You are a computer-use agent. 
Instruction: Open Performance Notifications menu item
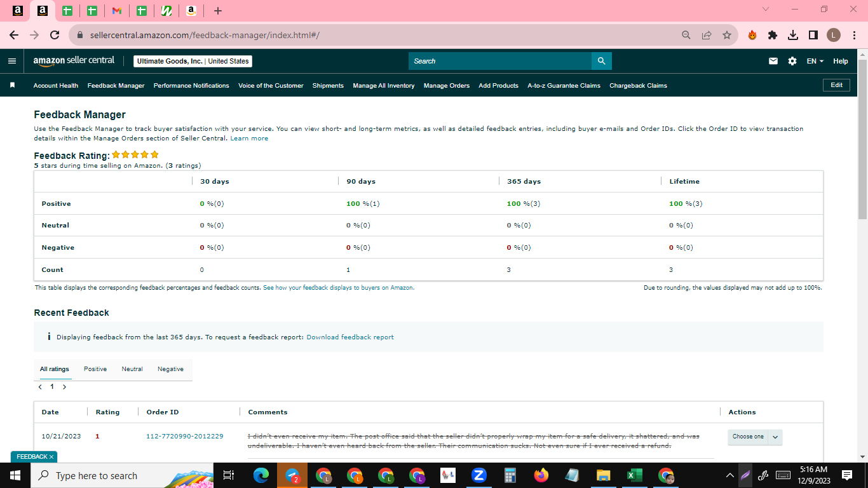point(191,85)
